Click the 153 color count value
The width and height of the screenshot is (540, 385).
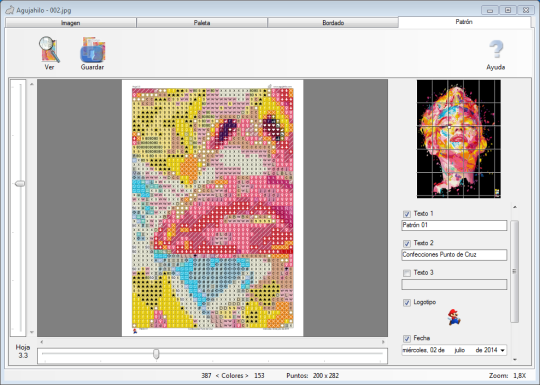(x=259, y=376)
